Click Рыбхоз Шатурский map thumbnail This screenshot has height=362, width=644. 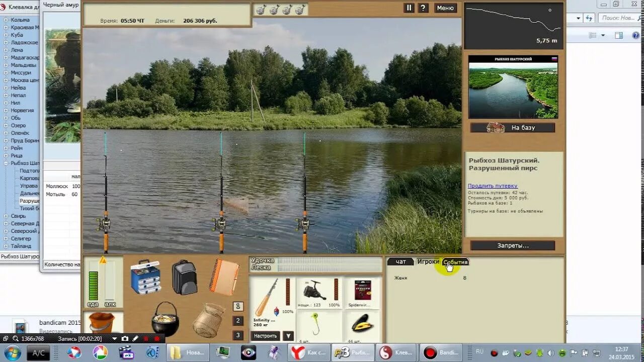(x=513, y=87)
